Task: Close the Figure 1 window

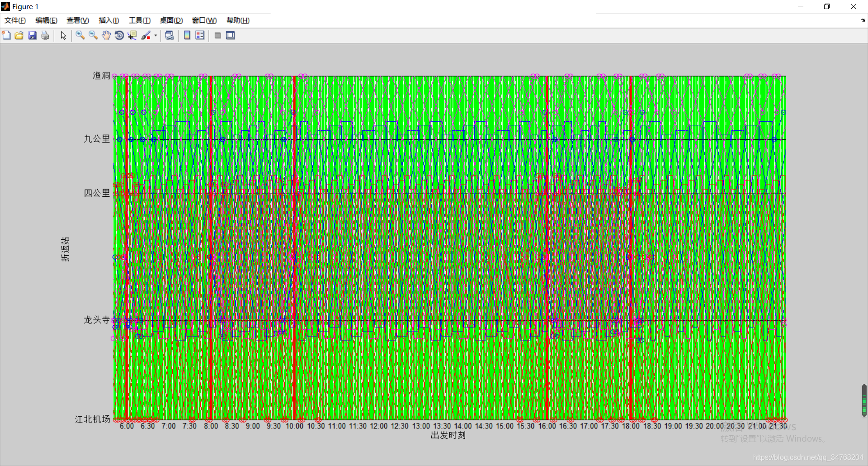Action: (x=854, y=6)
